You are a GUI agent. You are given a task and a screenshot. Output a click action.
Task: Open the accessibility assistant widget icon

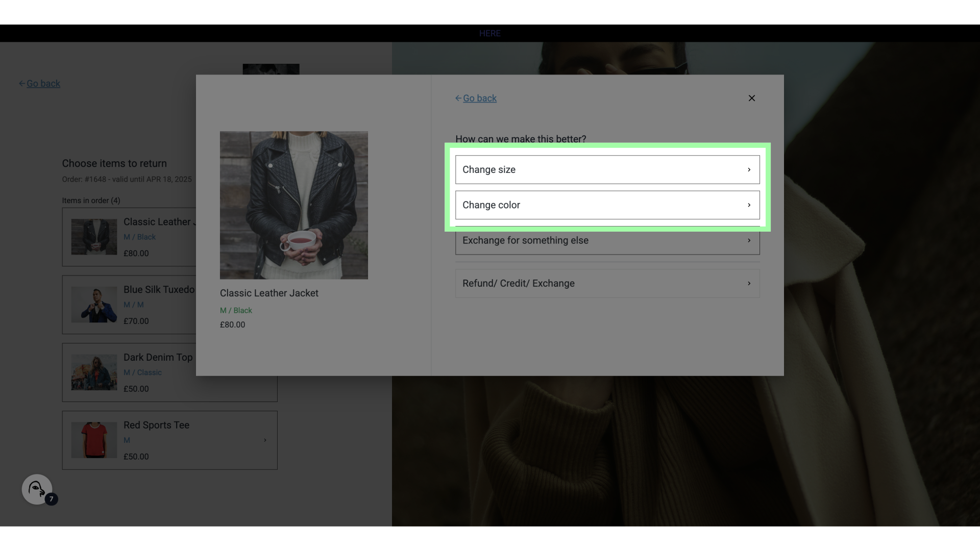(37, 489)
